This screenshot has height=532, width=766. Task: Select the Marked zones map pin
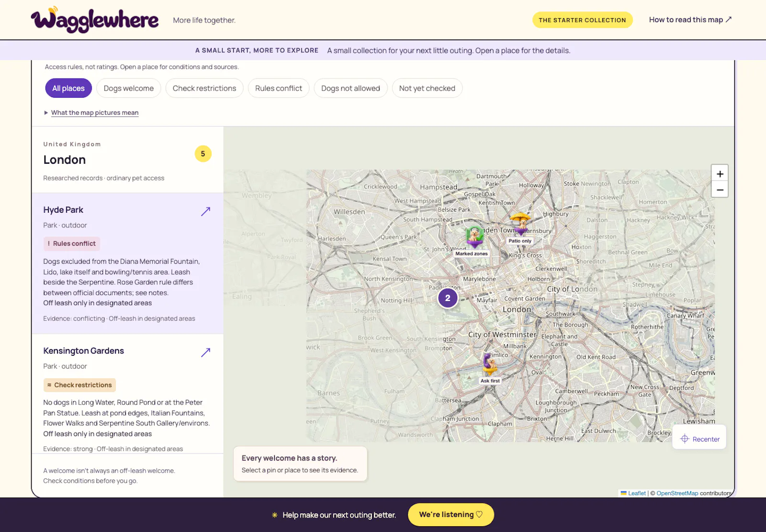click(x=474, y=238)
